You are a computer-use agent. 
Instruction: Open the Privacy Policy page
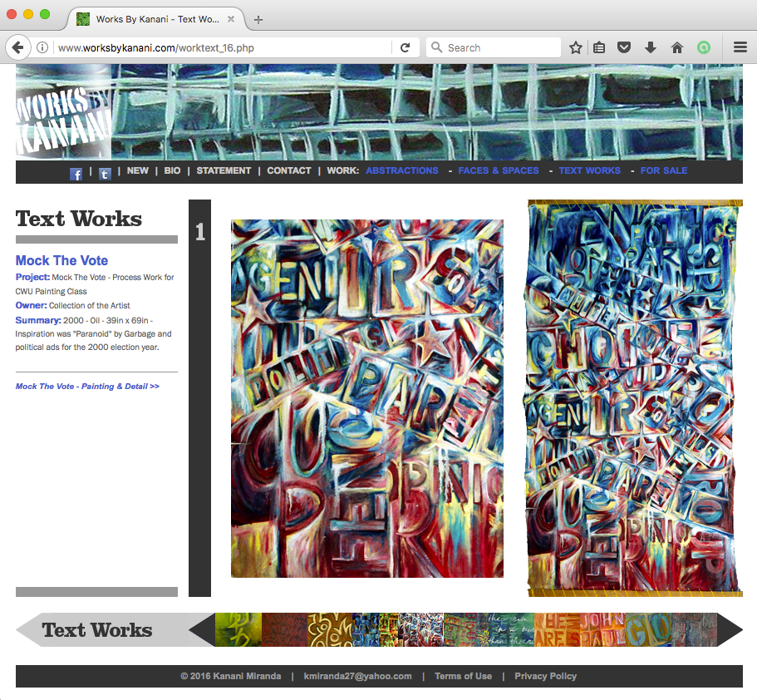coord(546,677)
